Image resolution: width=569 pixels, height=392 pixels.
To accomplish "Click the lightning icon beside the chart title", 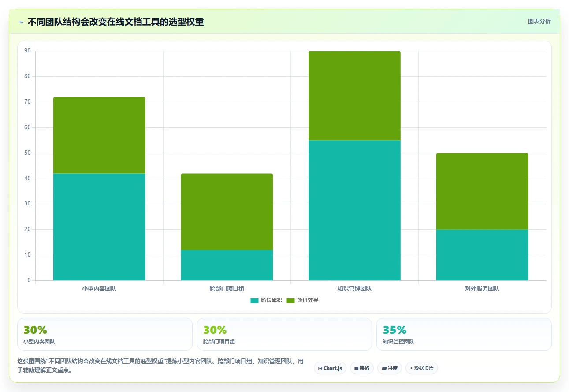I will (21, 22).
